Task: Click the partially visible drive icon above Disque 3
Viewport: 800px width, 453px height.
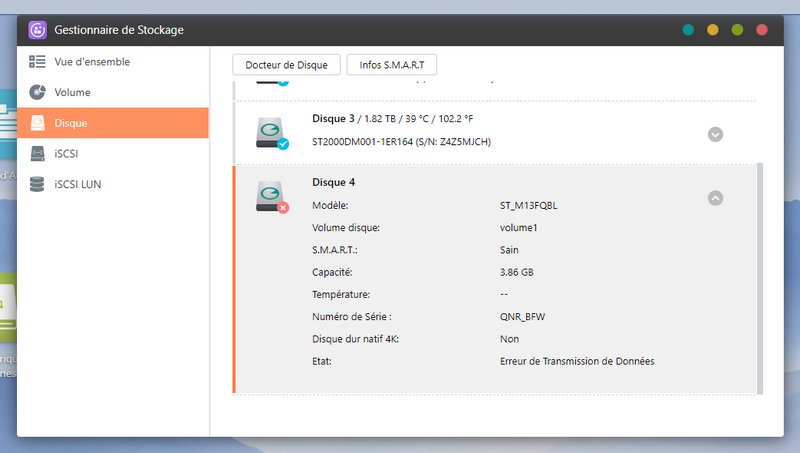Action: click(281, 79)
